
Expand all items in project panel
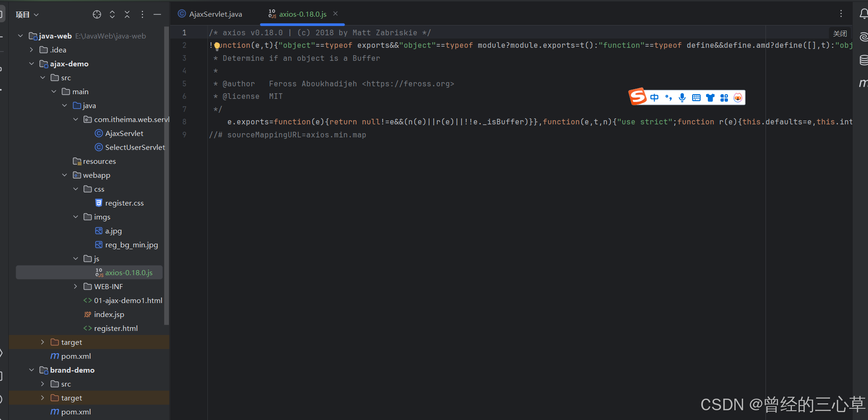click(x=112, y=14)
